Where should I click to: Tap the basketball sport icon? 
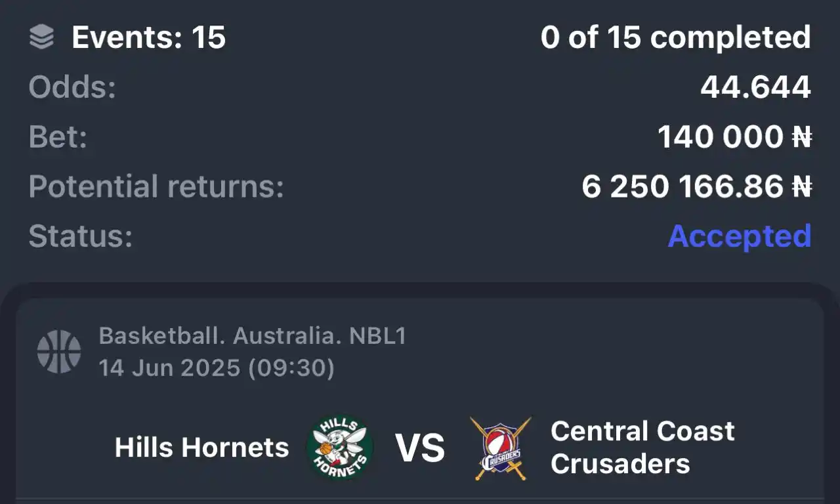click(59, 352)
